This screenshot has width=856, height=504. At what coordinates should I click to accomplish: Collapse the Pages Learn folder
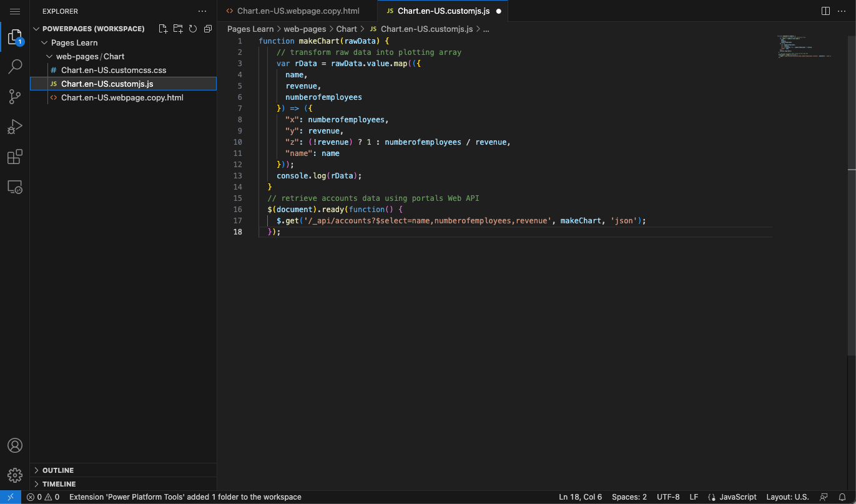click(74, 42)
